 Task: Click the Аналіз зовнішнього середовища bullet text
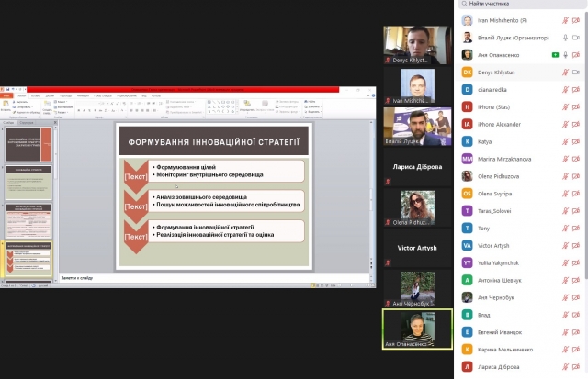coord(201,197)
